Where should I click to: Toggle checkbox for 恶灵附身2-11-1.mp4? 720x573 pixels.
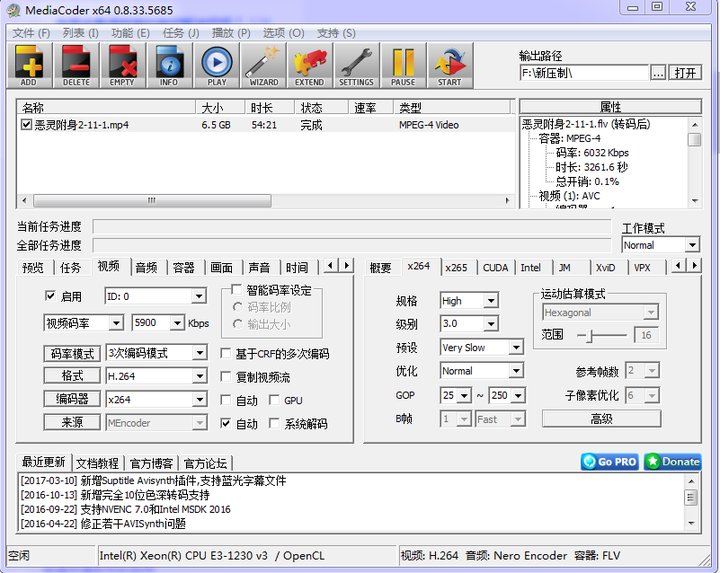(26, 124)
